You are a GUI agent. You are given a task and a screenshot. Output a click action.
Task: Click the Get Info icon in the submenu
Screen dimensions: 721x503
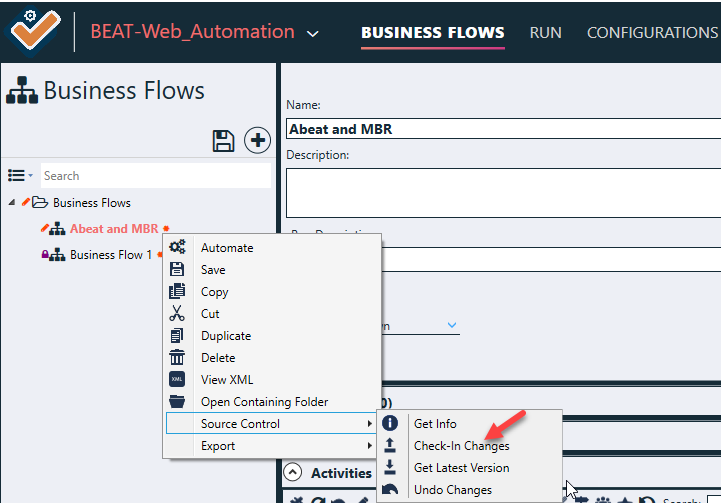point(391,424)
